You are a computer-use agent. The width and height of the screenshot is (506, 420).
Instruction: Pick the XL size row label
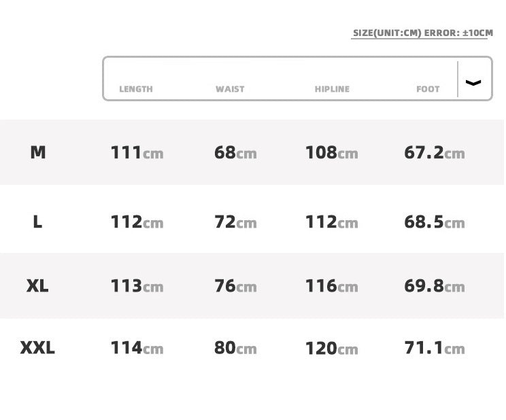pos(37,286)
